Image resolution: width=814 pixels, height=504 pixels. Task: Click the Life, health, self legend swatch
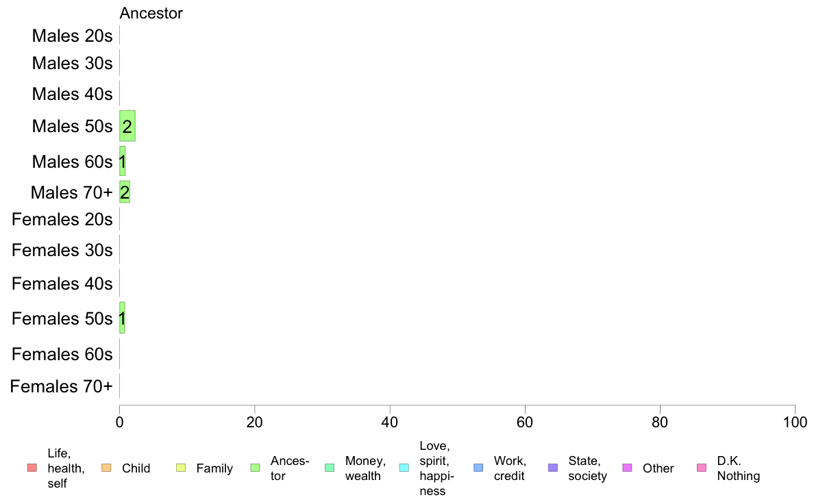(32, 468)
